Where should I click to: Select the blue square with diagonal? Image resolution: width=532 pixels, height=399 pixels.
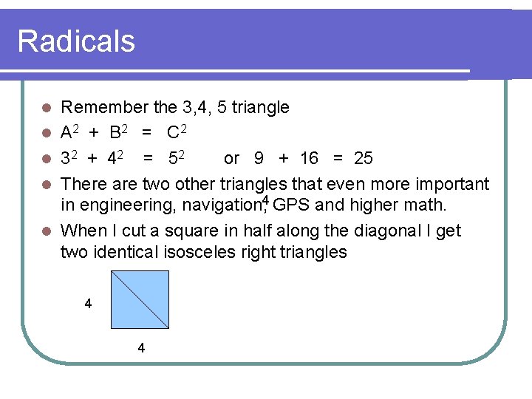[x=140, y=299]
